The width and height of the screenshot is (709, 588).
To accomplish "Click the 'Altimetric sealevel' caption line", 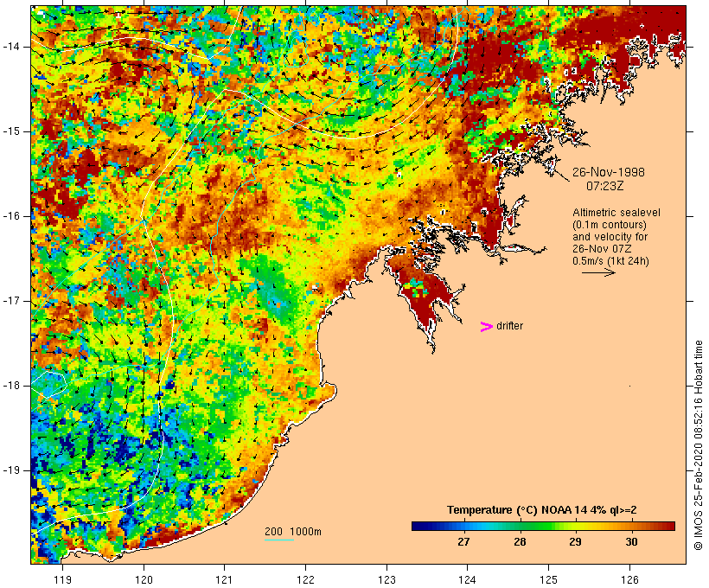I will 616,213.
